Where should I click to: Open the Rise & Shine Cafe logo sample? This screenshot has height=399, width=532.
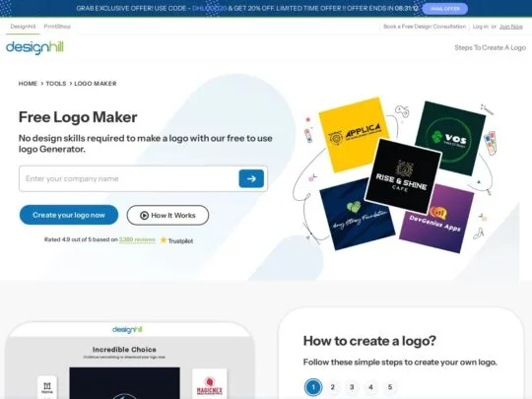coord(403,176)
